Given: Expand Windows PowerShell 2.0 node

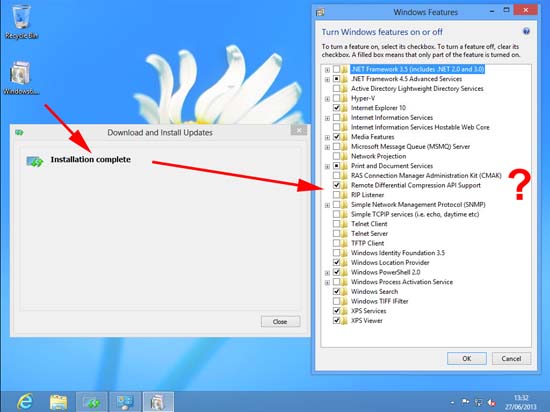Looking at the screenshot, I should tap(327, 273).
